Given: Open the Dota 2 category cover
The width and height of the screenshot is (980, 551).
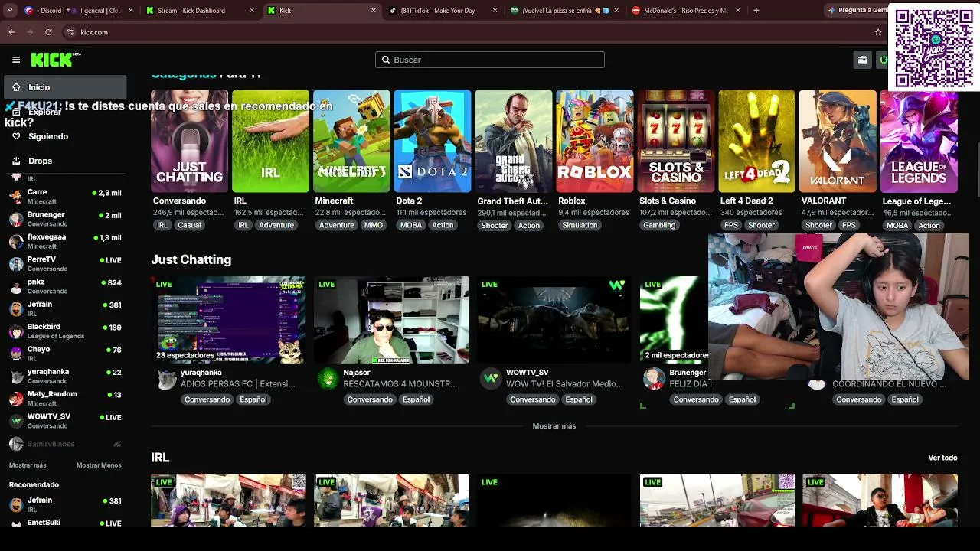Looking at the screenshot, I should coord(433,141).
